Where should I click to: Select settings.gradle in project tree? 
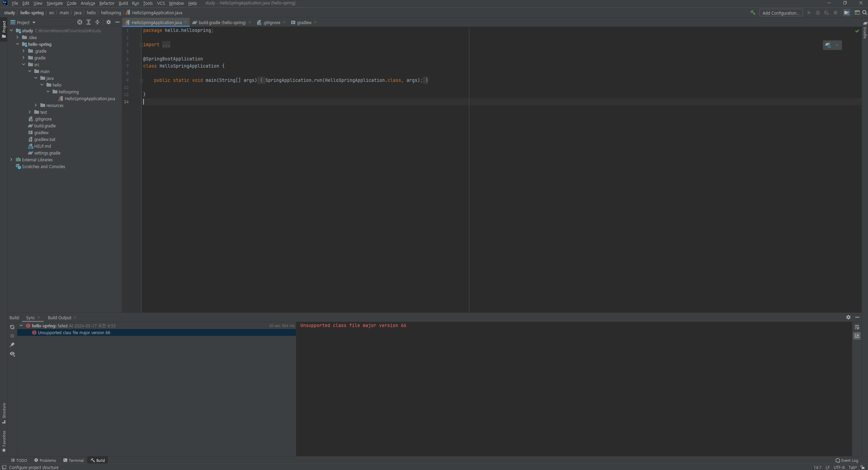click(47, 153)
